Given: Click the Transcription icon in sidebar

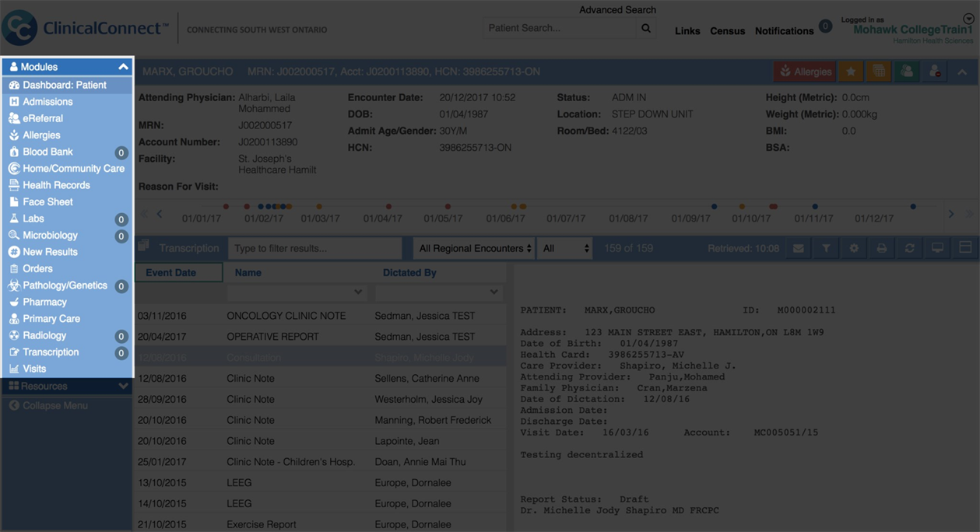Looking at the screenshot, I should click(x=14, y=352).
